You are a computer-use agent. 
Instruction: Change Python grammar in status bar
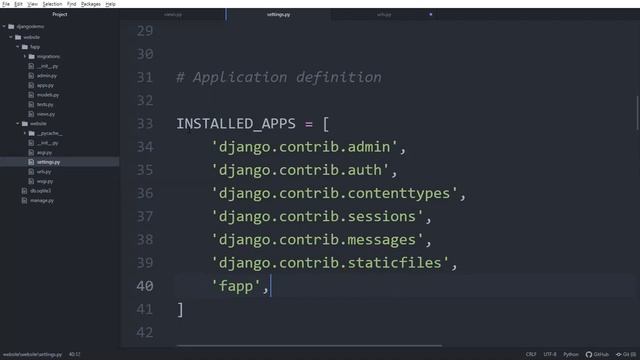click(x=571, y=354)
